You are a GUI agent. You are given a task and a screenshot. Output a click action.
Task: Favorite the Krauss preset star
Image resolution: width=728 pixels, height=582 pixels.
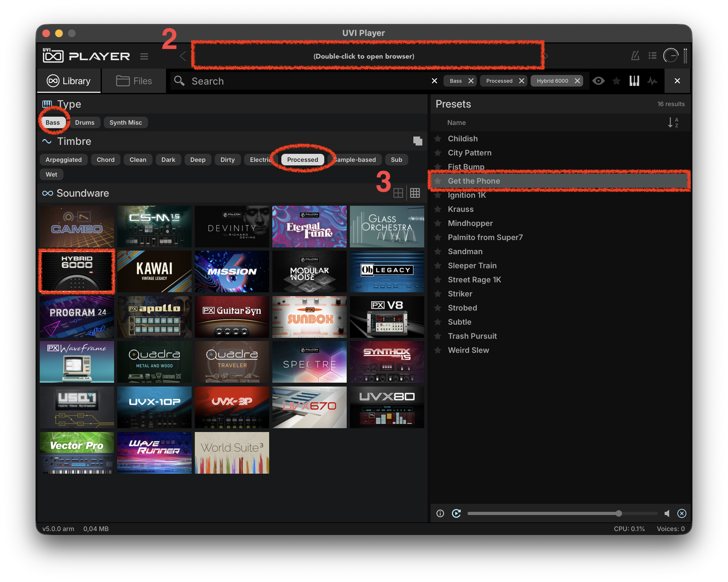click(x=438, y=209)
